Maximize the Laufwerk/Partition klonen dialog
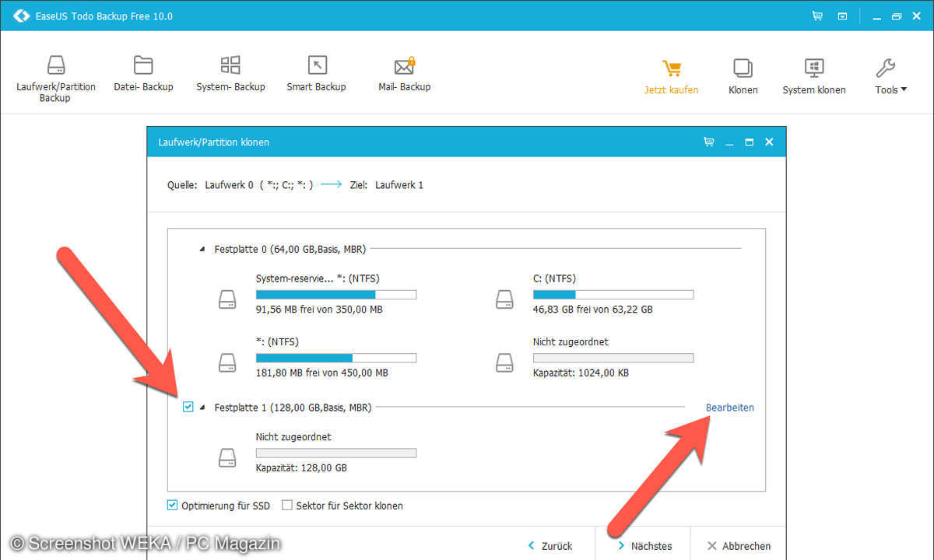This screenshot has height=560, width=934. pyautogui.click(x=749, y=142)
